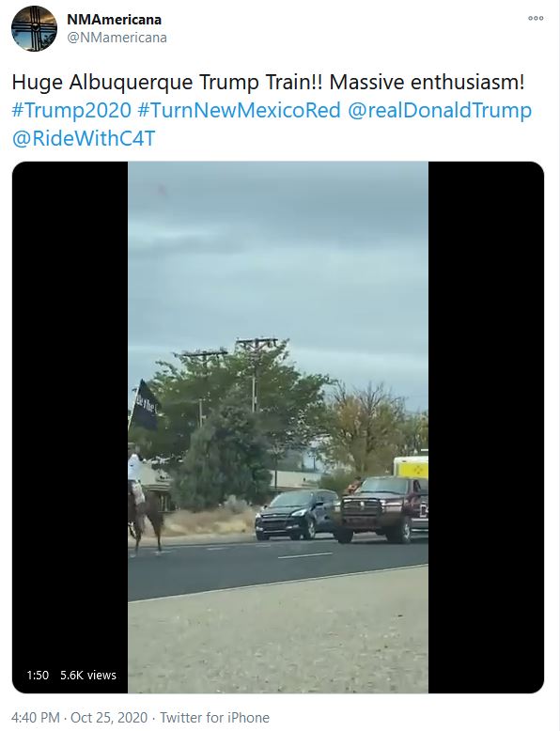Click the flag on horseback in video

tap(144, 406)
